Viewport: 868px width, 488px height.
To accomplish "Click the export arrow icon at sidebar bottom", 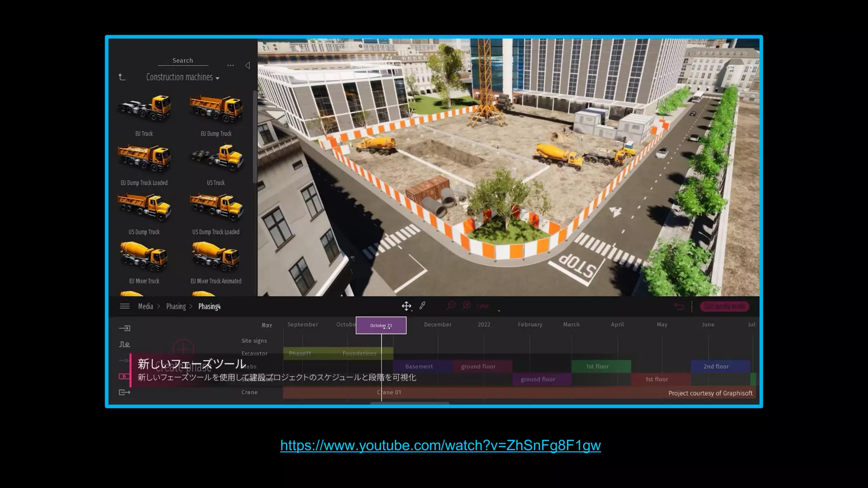I will click(x=125, y=392).
